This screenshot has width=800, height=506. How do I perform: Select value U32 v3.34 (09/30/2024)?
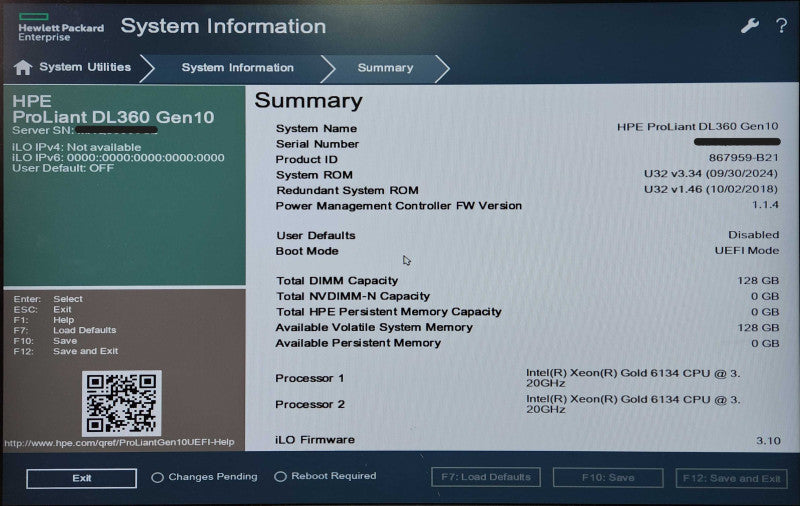point(711,173)
